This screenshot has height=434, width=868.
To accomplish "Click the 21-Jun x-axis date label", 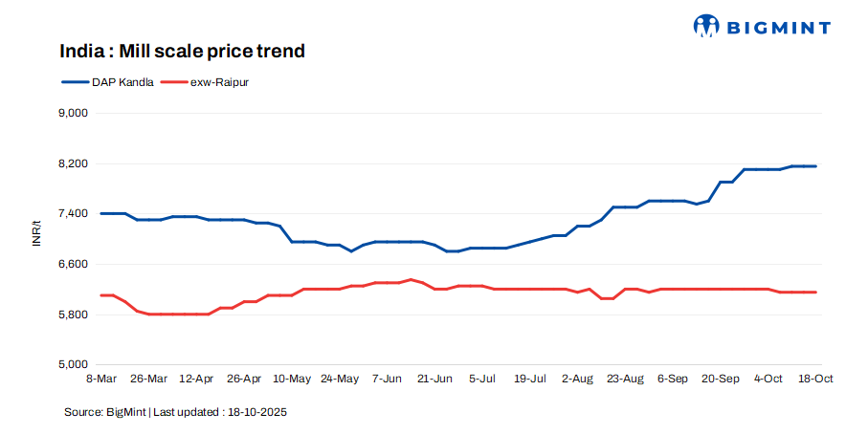I will pos(435,380).
